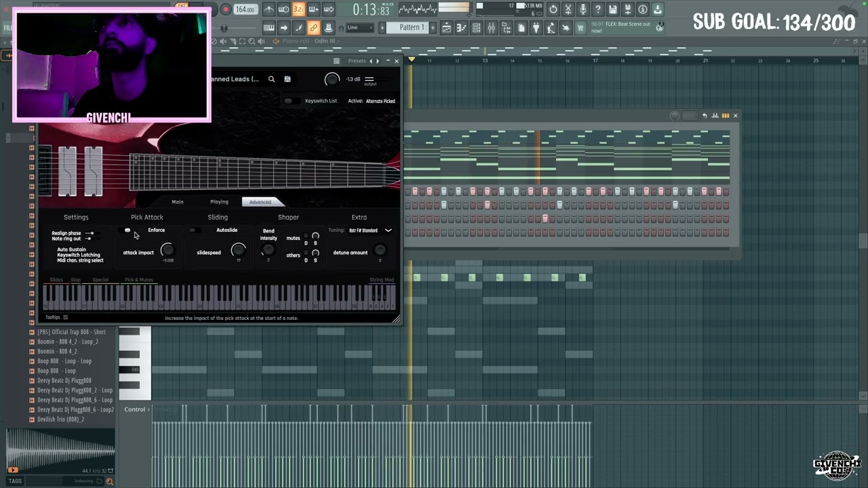Open the piano roll view icon
This screenshot has width=868, height=488.
(462, 28)
